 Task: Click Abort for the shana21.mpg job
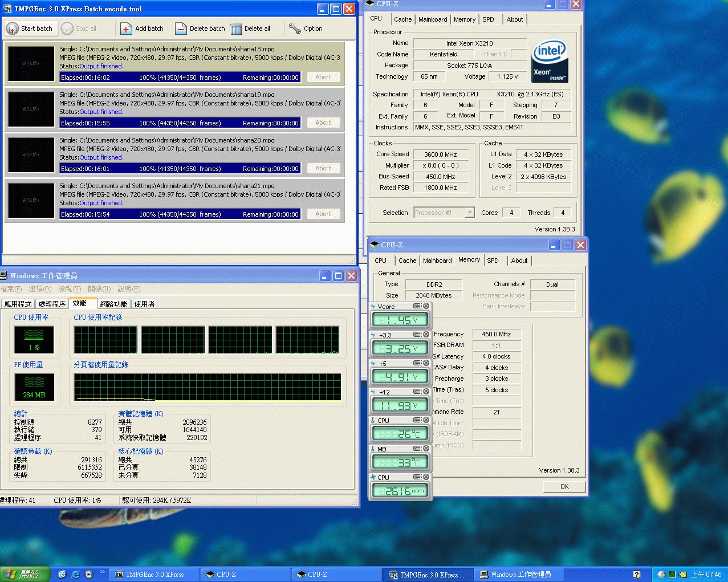(x=323, y=214)
